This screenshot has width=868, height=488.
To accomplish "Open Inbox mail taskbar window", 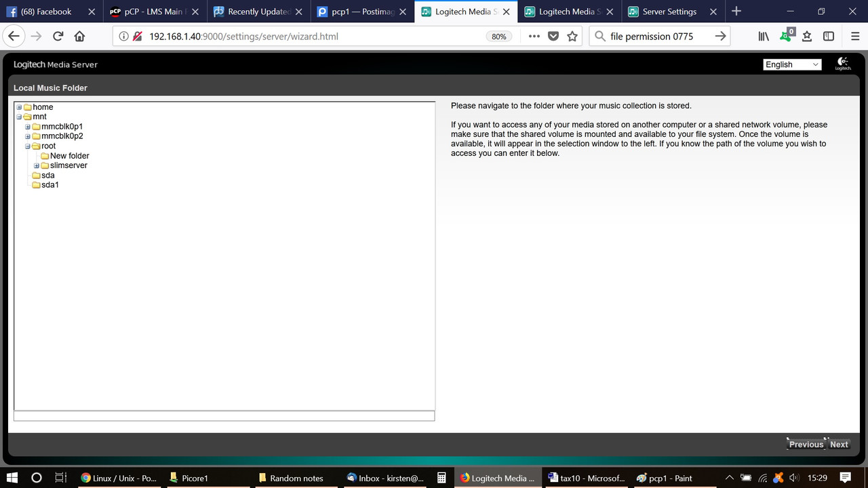I will click(385, 478).
